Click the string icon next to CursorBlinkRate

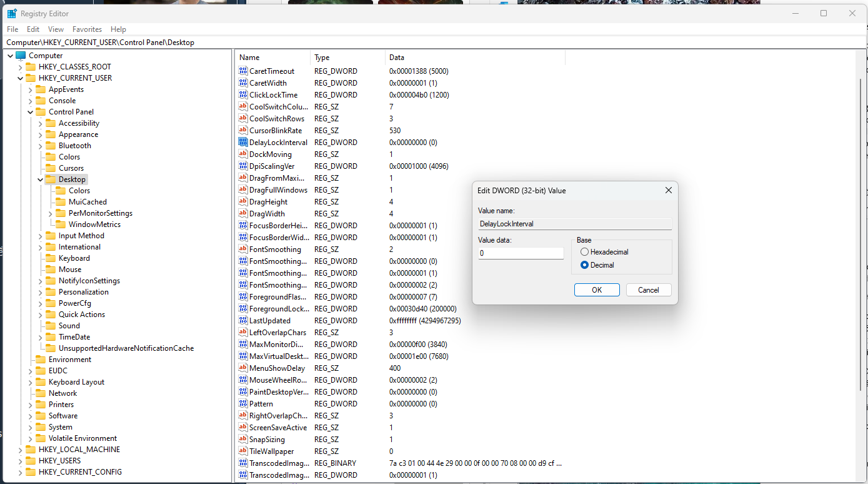tap(243, 131)
